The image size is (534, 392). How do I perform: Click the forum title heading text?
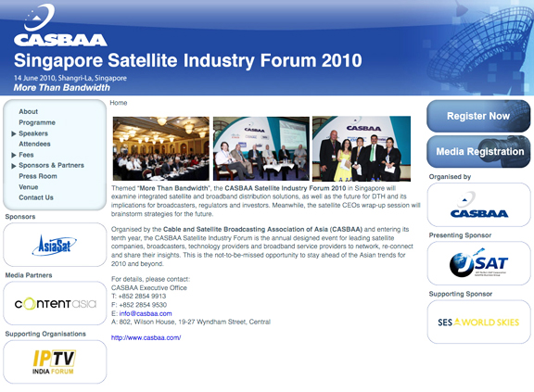pyautogui.click(x=187, y=60)
